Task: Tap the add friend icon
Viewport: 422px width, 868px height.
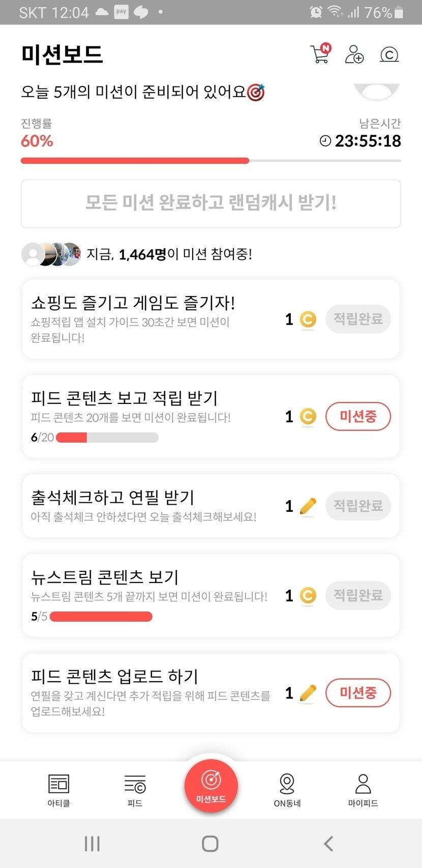Action: click(x=354, y=54)
